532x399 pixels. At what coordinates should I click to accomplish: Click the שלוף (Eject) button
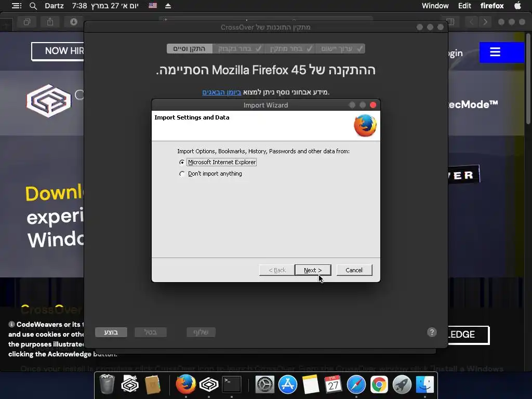coord(201,332)
